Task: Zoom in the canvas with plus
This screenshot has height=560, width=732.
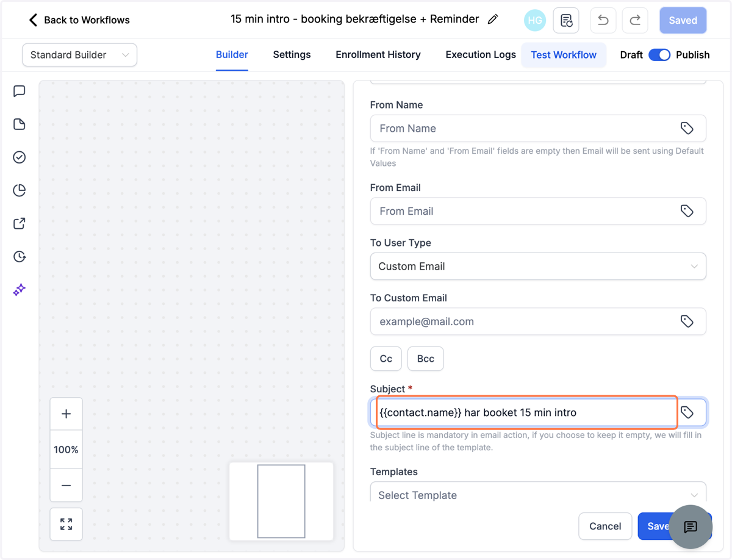Action: (66, 414)
